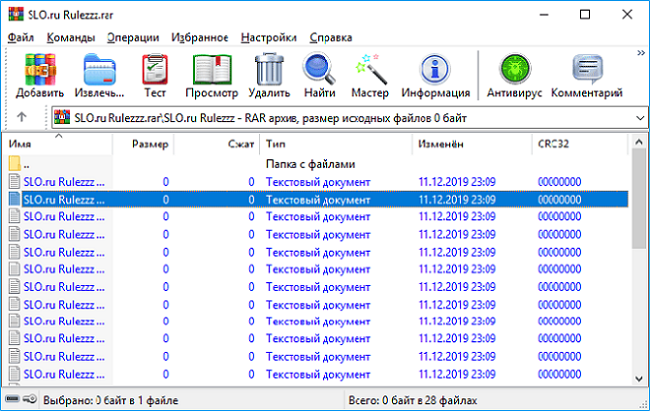Open the Избранное menu
This screenshot has height=411, width=650.
pyautogui.click(x=200, y=37)
